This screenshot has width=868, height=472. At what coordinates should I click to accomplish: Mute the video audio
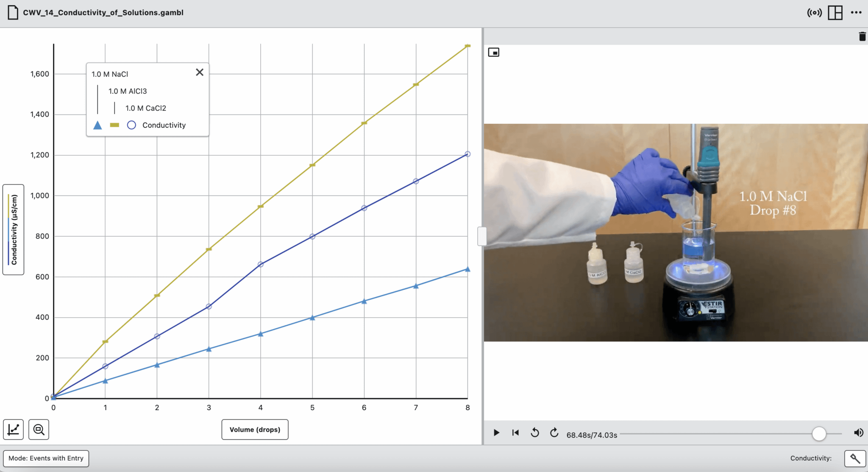[859, 433]
